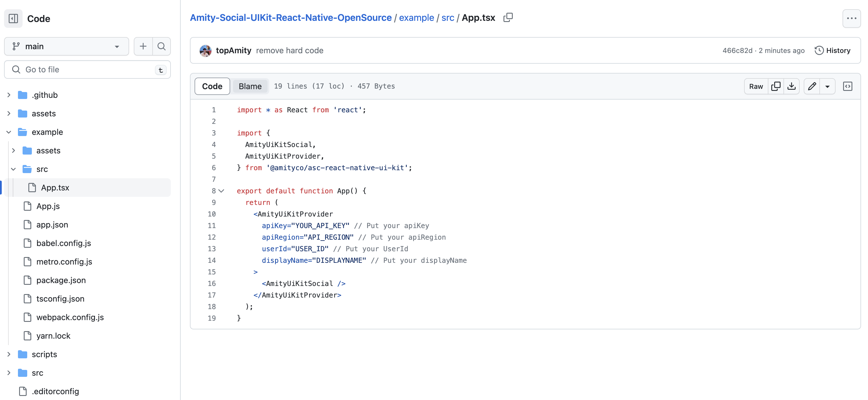Click the Go to file field

pos(87,69)
